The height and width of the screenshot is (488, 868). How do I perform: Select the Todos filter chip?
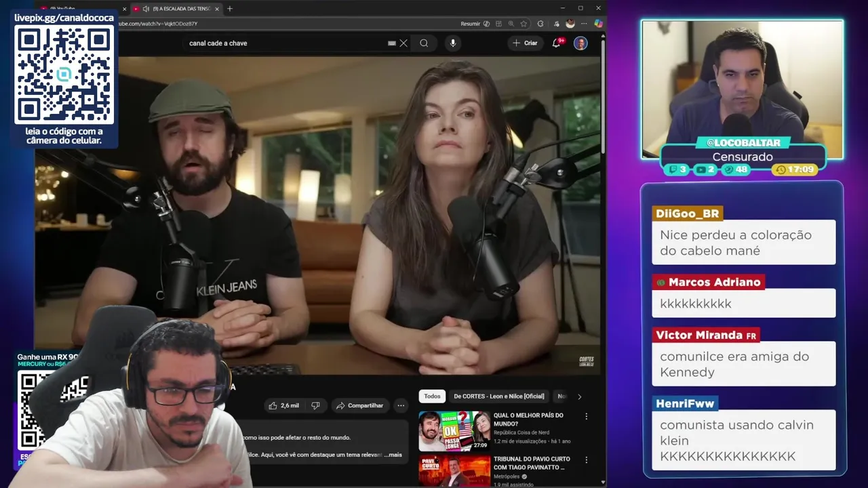click(x=432, y=396)
